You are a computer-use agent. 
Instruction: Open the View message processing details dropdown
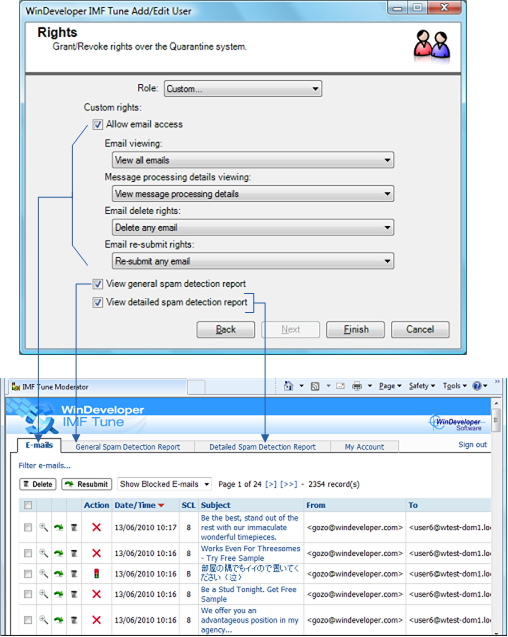pyautogui.click(x=253, y=194)
